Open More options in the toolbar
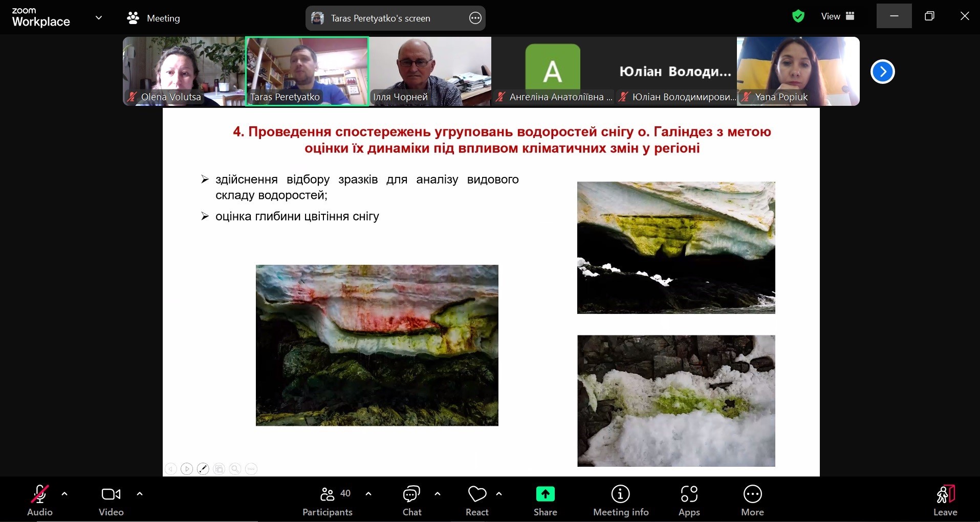 pos(752,501)
